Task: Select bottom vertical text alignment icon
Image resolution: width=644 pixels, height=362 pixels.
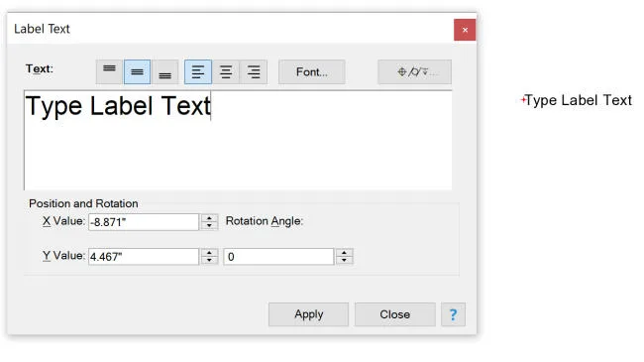Action: (x=165, y=72)
